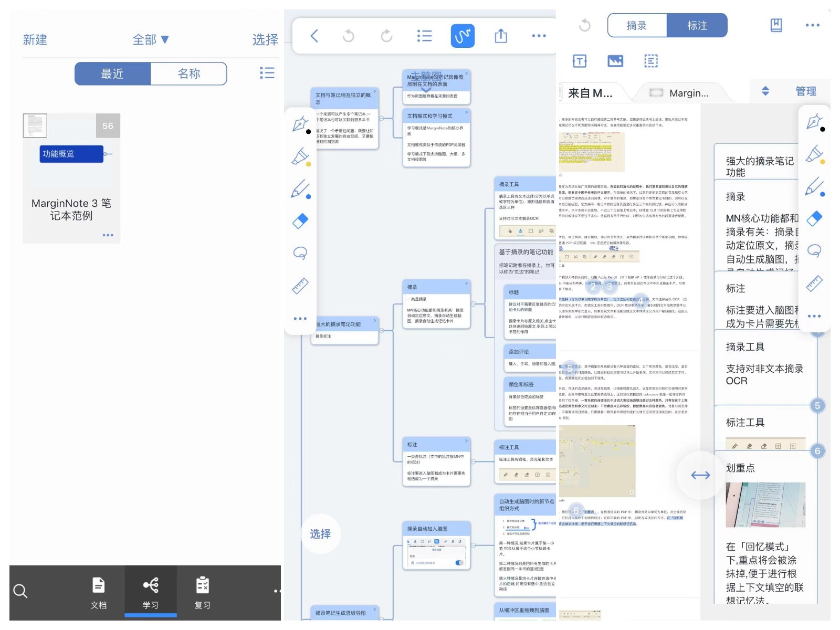Select the dashed selection list tool
The height and width of the screenshot is (630, 840).
[651, 61]
